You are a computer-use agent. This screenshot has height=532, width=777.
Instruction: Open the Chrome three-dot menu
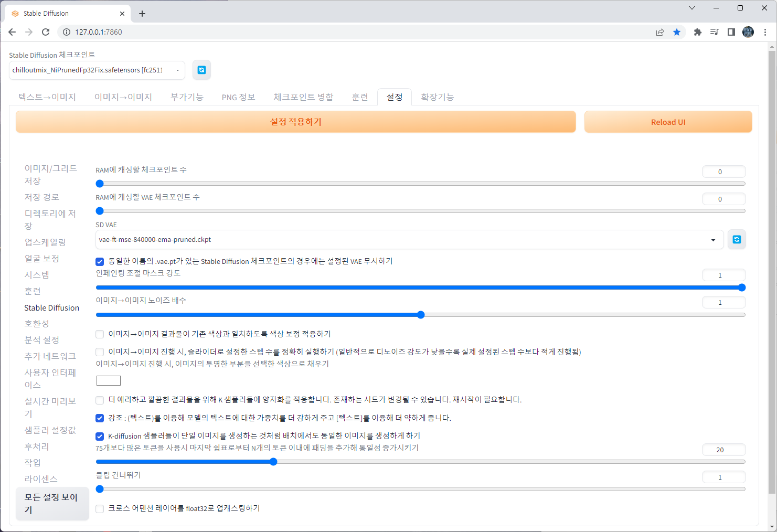(x=765, y=32)
